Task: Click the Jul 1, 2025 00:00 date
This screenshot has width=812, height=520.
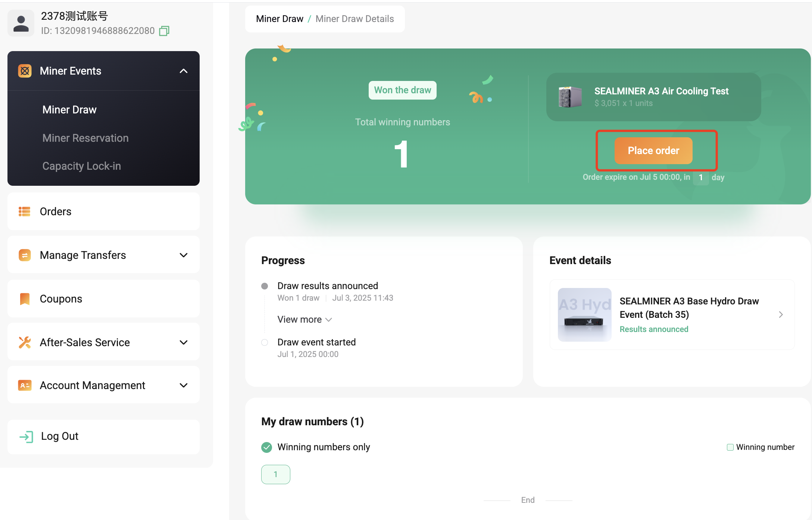Action: click(308, 354)
